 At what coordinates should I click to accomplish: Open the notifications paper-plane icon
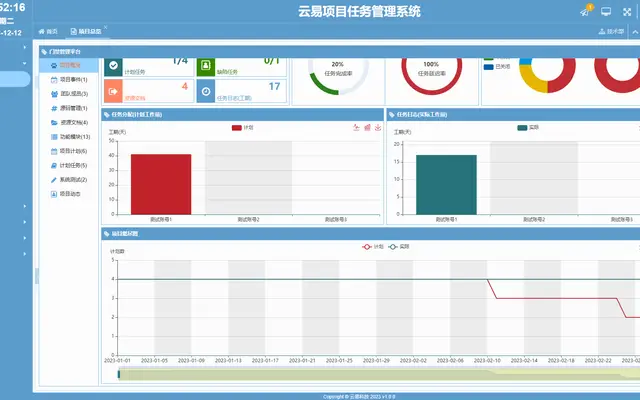click(584, 12)
